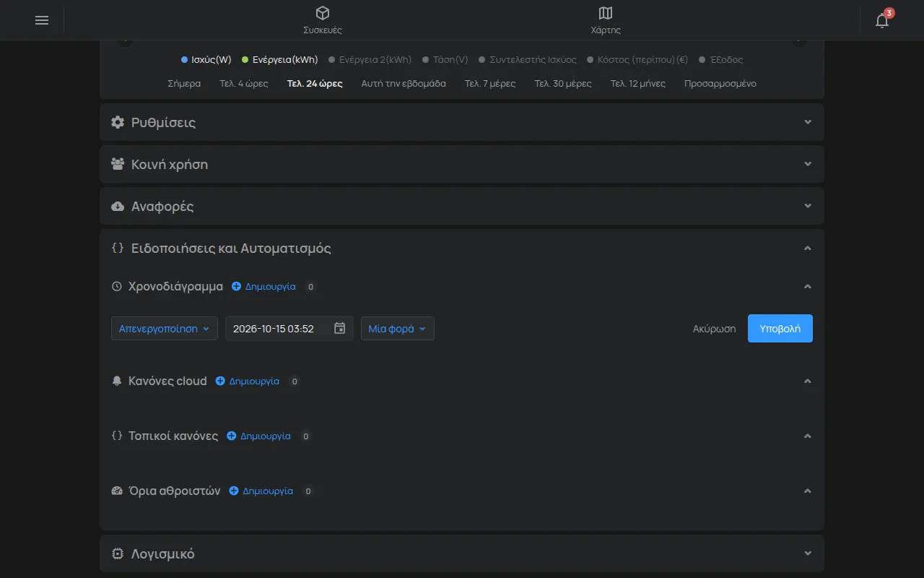Open the Χάρτης map view

[606, 20]
